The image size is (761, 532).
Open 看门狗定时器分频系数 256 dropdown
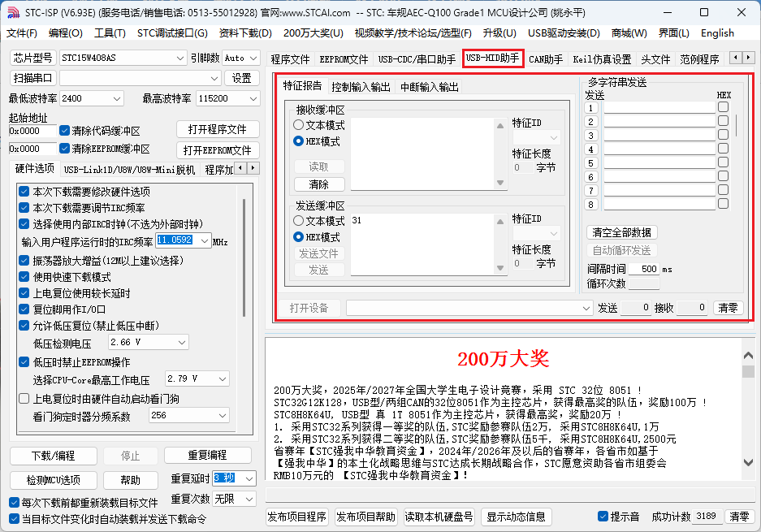pyautogui.click(x=189, y=416)
